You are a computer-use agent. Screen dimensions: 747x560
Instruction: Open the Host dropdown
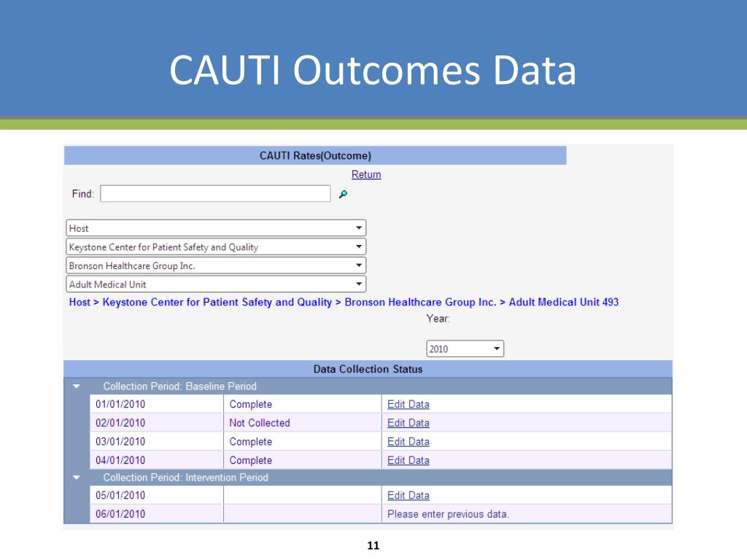pos(216,228)
